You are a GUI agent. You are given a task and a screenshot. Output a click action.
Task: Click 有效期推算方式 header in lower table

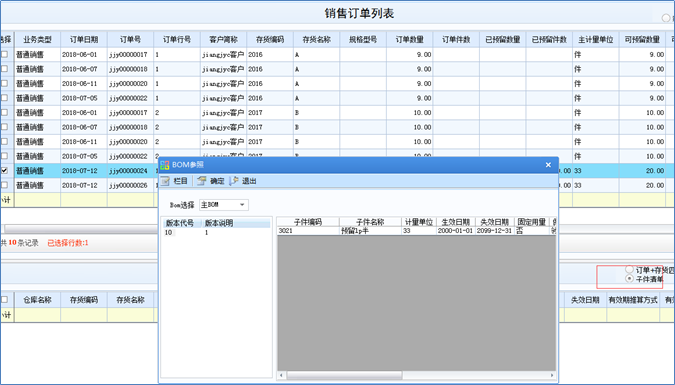(x=633, y=300)
